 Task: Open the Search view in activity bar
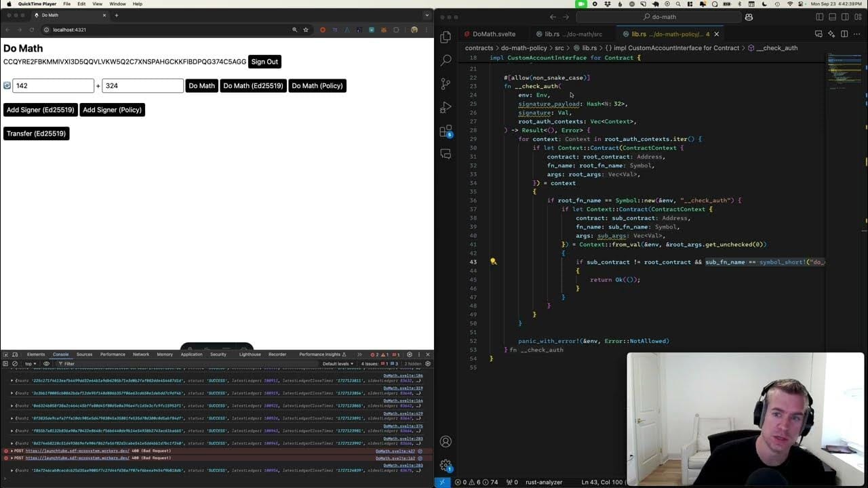pyautogui.click(x=446, y=60)
